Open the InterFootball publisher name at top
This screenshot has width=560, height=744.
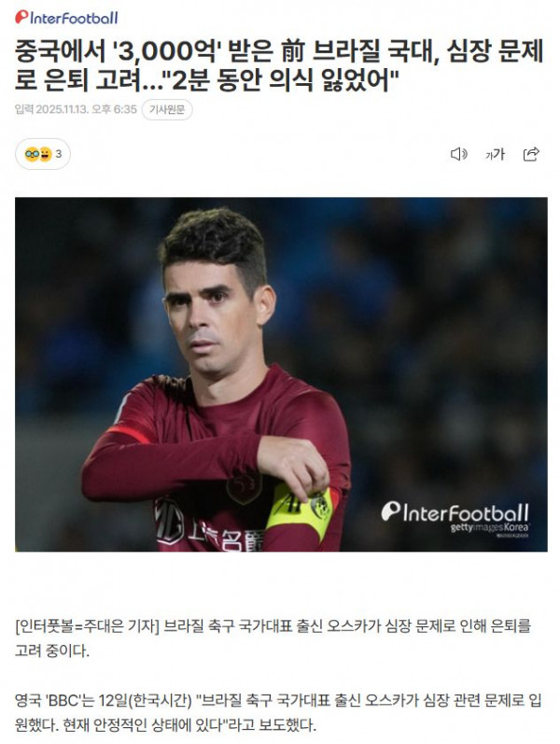point(66,18)
